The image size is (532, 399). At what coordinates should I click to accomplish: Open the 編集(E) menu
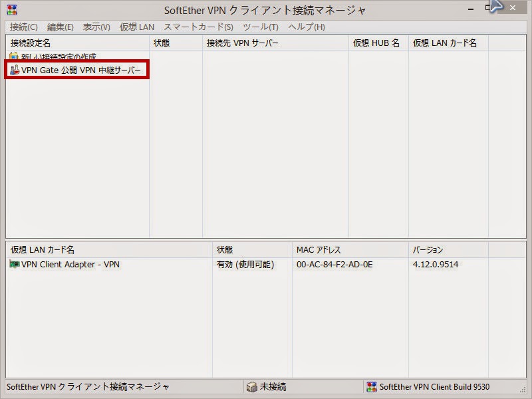(x=59, y=27)
